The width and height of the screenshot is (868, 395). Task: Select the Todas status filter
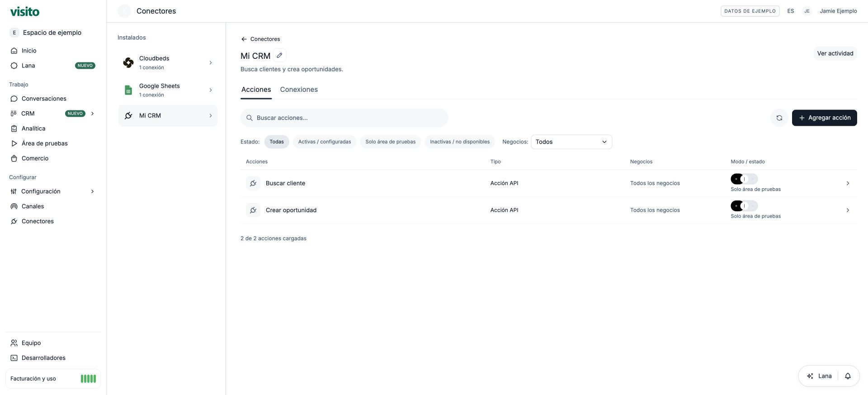(x=277, y=142)
